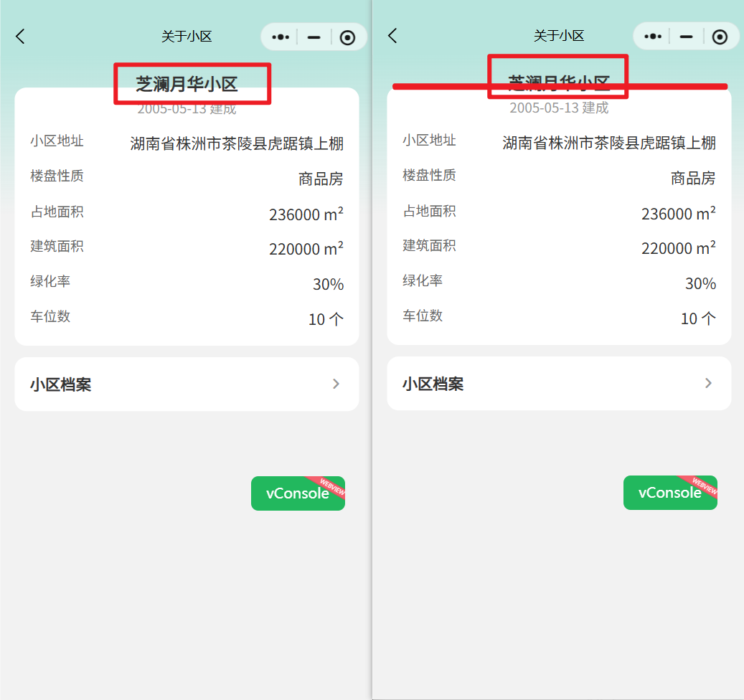Click the 关于小区 page title in the right screenshot
The width and height of the screenshot is (744, 700).
559,36
